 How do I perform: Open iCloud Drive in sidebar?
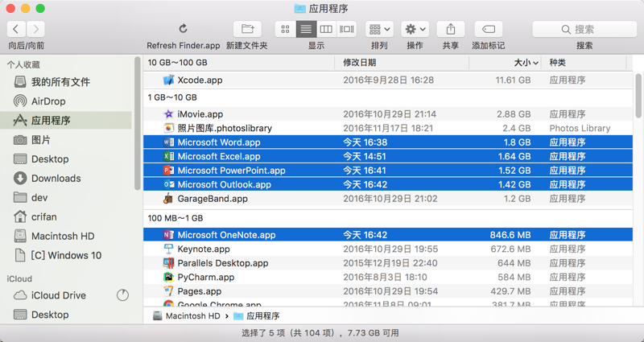[x=59, y=295]
